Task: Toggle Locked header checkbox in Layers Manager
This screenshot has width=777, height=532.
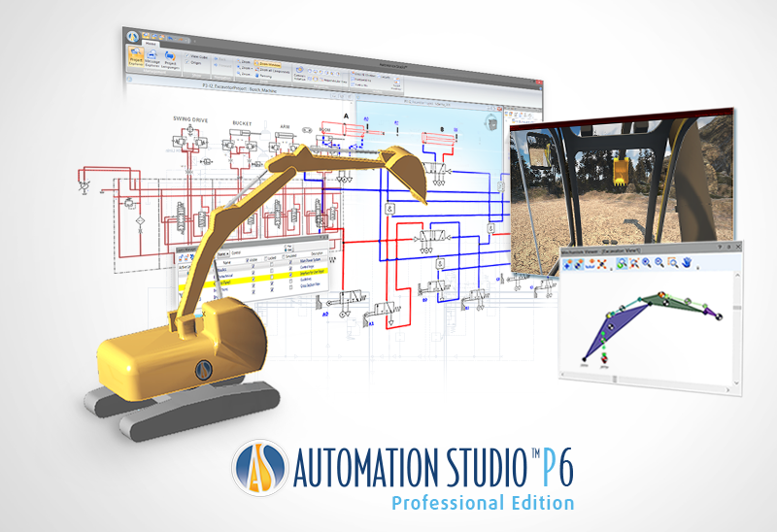Action: [265, 258]
